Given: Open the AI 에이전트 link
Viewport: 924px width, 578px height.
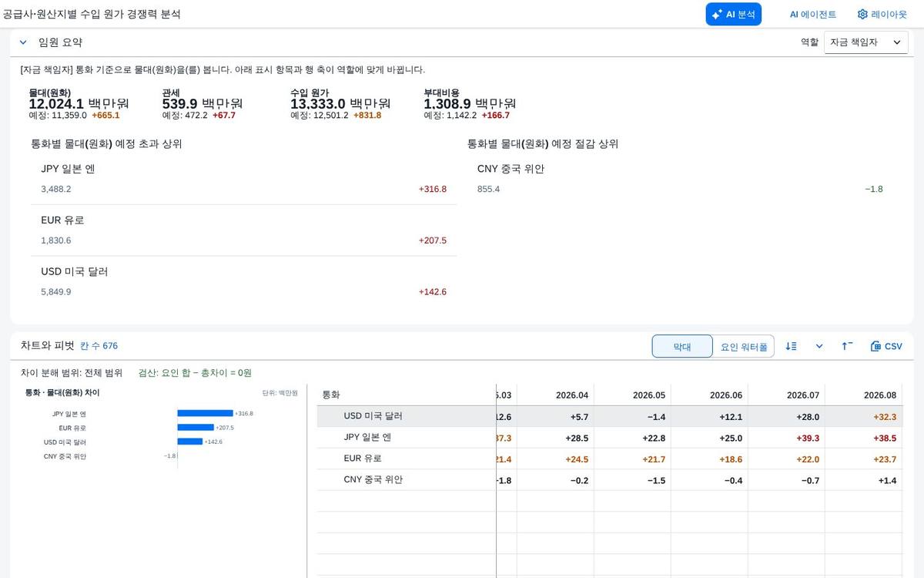Looking at the screenshot, I should point(812,14).
